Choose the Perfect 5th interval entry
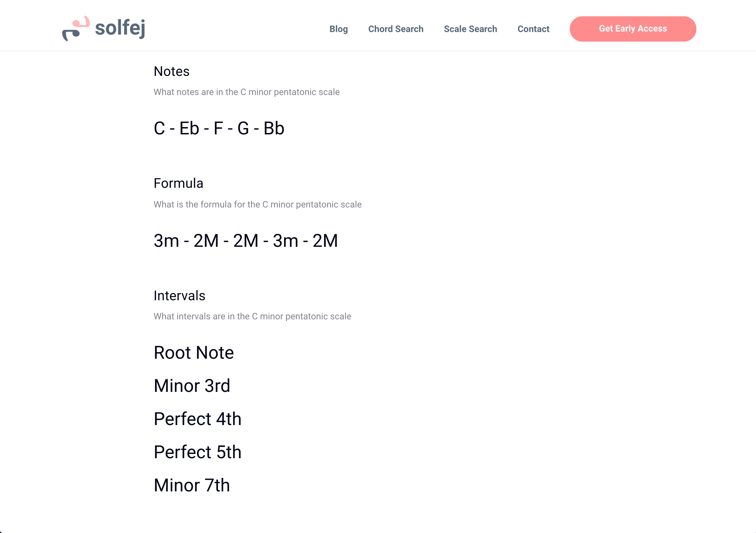Viewport: 756px width, 533px height. pos(197,452)
